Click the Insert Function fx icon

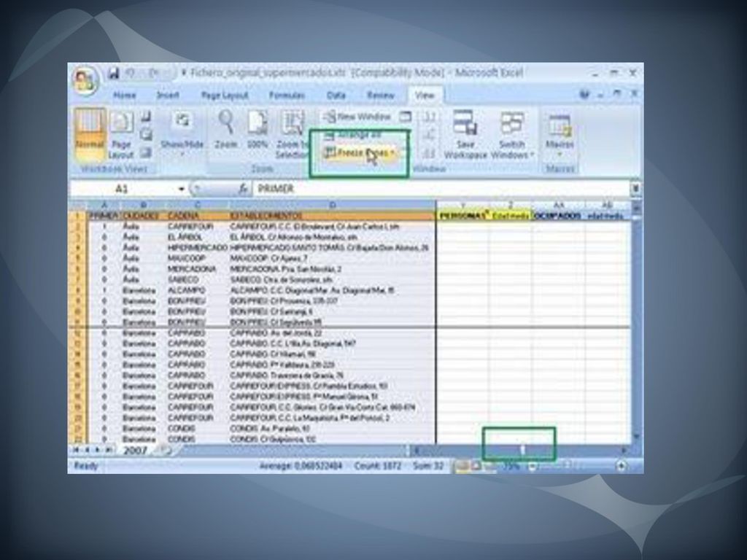243,189
